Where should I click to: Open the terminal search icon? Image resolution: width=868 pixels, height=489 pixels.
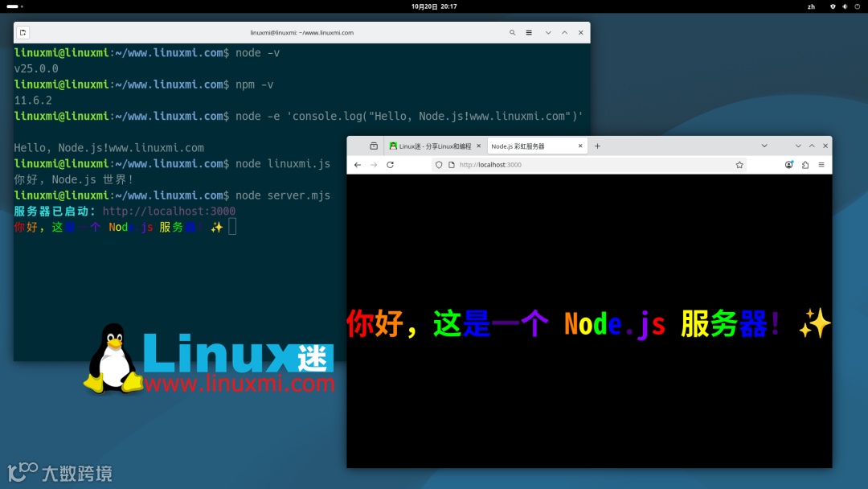513,33
